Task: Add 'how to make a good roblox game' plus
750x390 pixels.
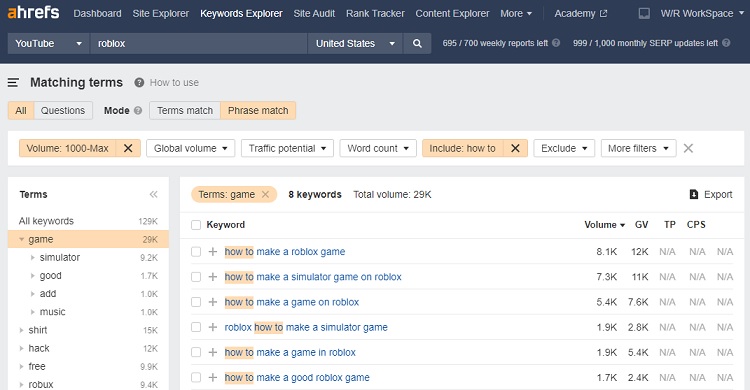Action: [213, 378]
